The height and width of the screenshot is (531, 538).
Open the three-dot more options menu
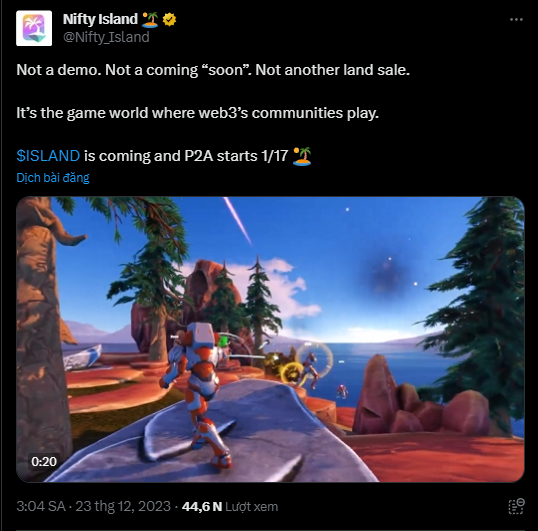coord(516,20)
